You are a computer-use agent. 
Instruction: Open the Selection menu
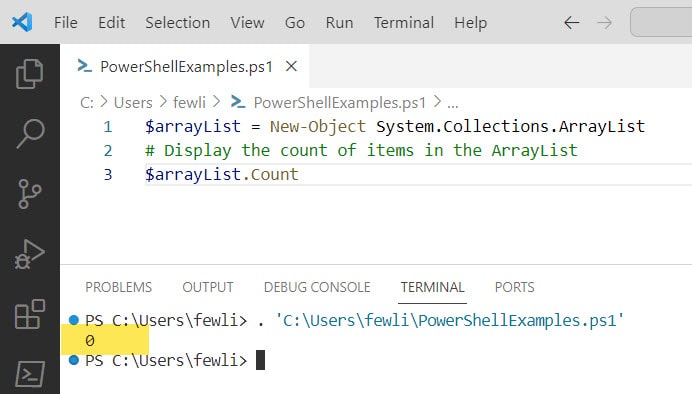pos(177,23)
